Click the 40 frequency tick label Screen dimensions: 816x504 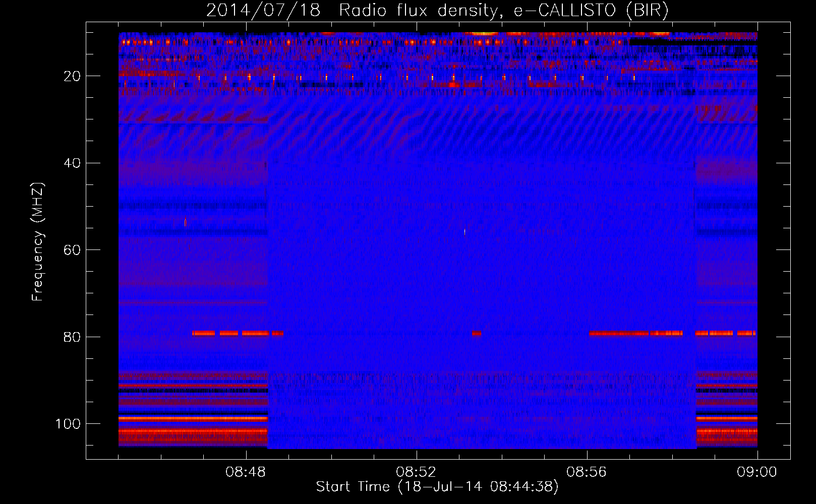point(73,163)
